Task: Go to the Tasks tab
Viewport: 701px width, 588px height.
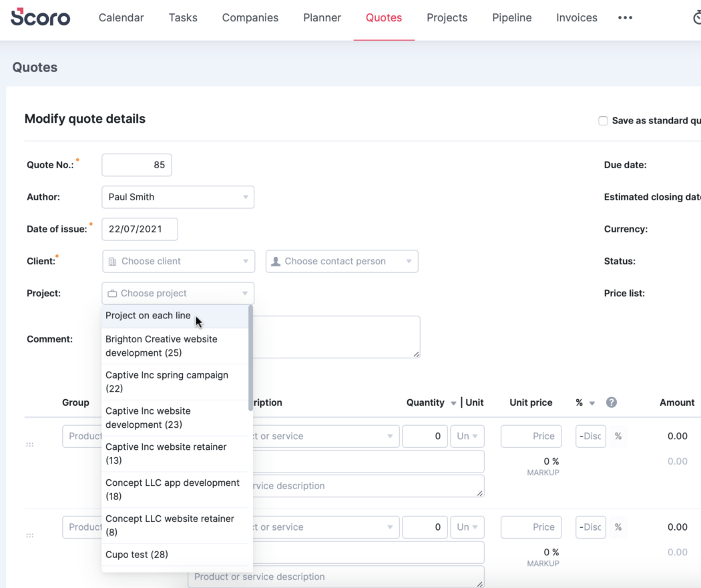Action: coord(183,18)
